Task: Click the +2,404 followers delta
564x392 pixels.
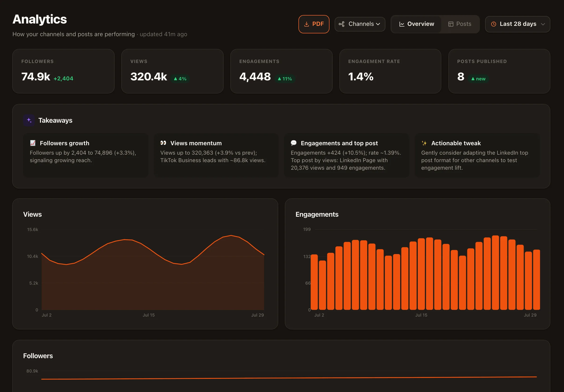Action: pyautogui.click(x=63, y=78)
